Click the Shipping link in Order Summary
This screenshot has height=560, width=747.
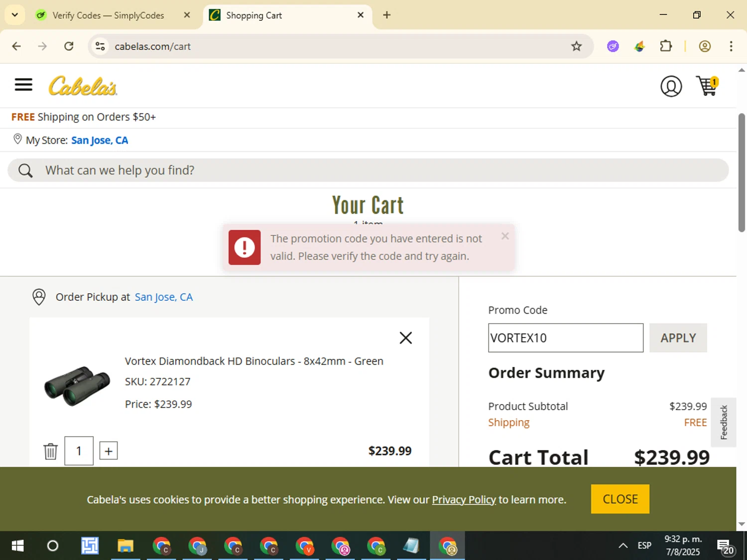pyautogui.click(x=508, y=423)
